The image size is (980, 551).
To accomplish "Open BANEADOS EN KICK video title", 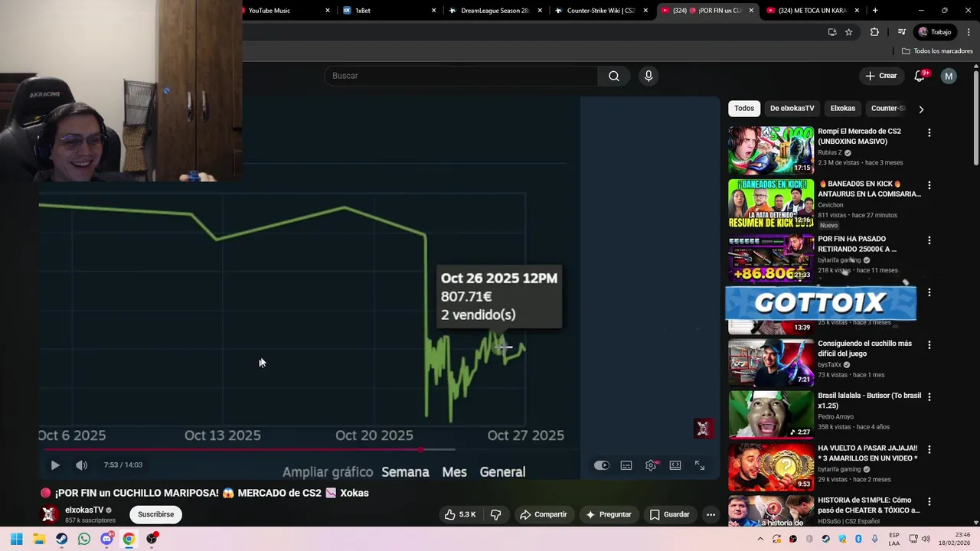I will coord(869,189).
